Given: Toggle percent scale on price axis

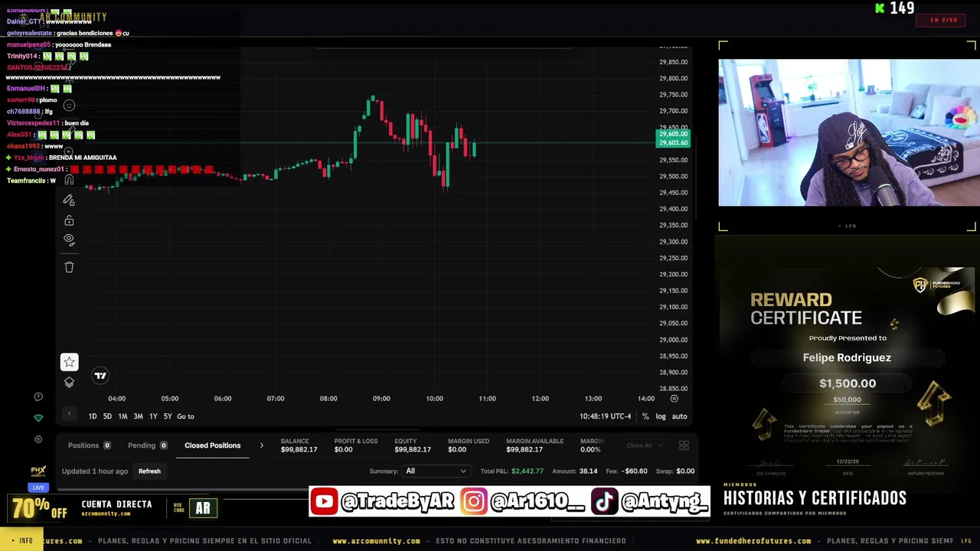Looking at the screenshot, I should coord(645,416).
